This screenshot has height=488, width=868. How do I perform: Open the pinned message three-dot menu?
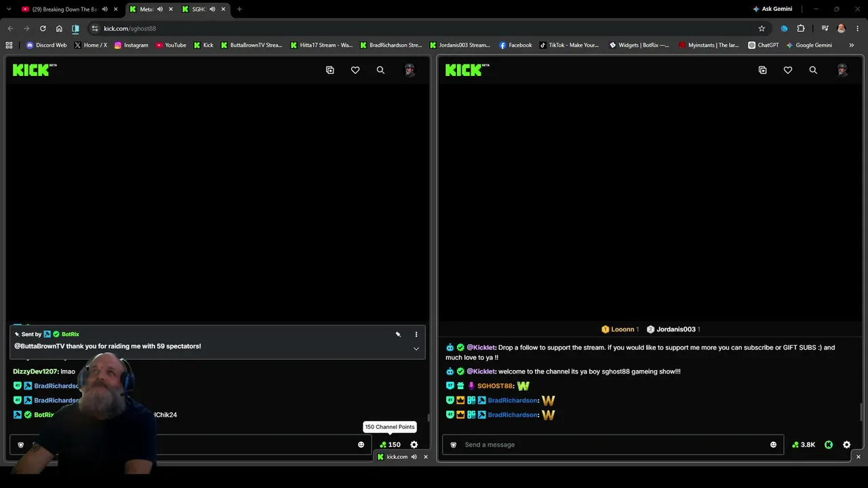416,334
